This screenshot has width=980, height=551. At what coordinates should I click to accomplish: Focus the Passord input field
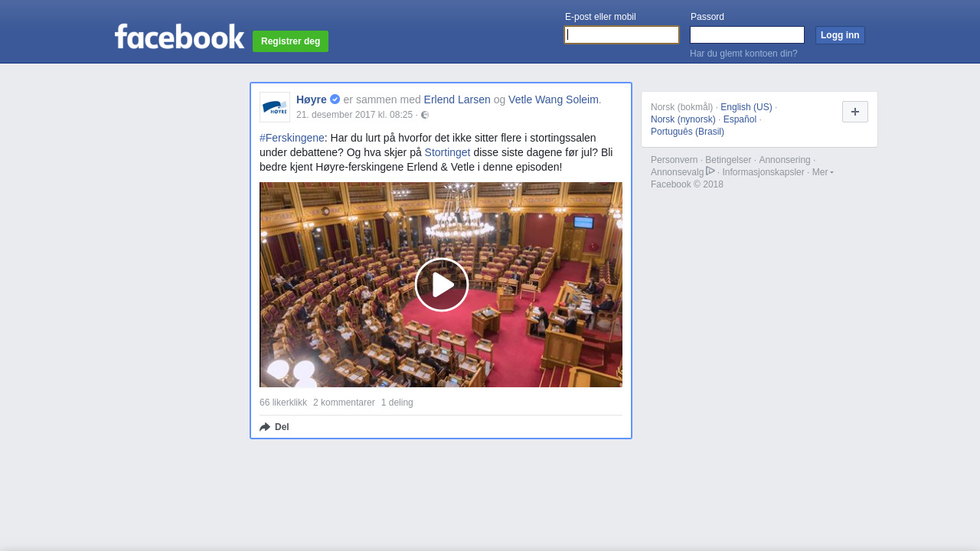746,35
